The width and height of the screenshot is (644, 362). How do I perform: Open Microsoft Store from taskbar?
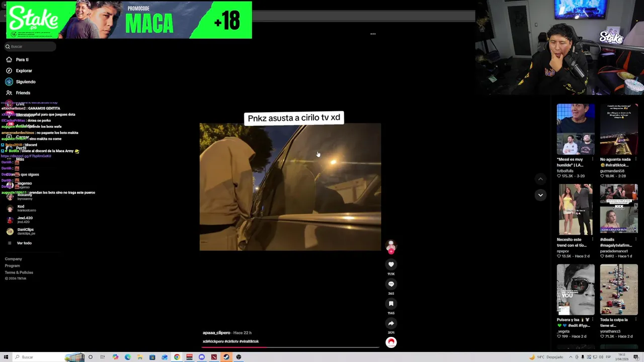point(152,357)
